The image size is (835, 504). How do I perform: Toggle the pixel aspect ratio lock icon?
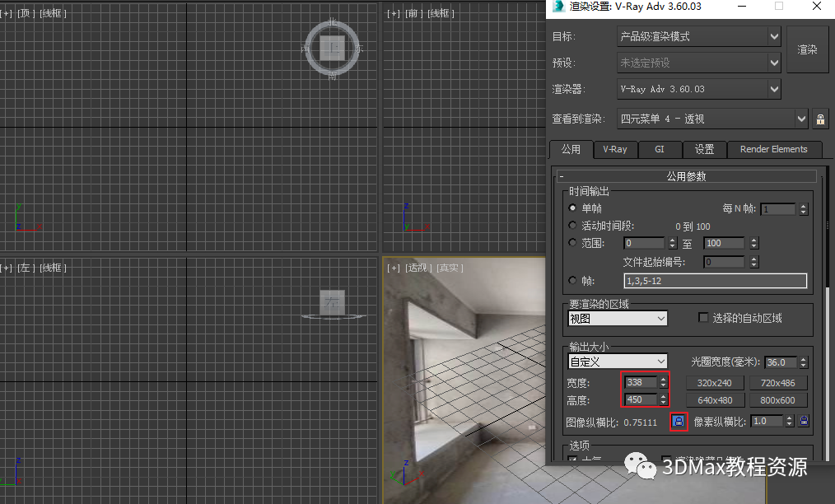click(804, 421)
